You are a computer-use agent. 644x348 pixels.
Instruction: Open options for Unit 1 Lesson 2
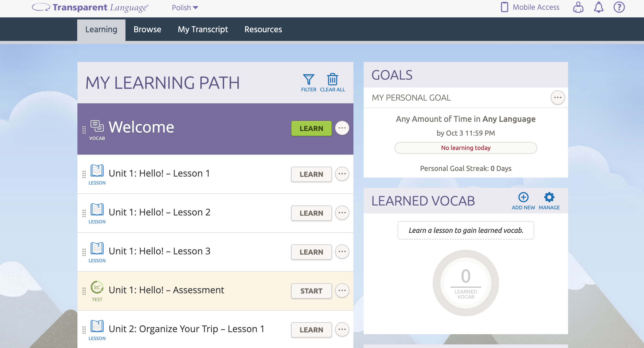coord(342,213)
